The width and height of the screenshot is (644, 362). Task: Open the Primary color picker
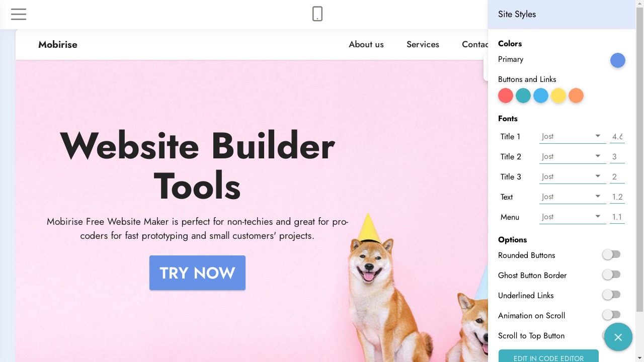618,60
